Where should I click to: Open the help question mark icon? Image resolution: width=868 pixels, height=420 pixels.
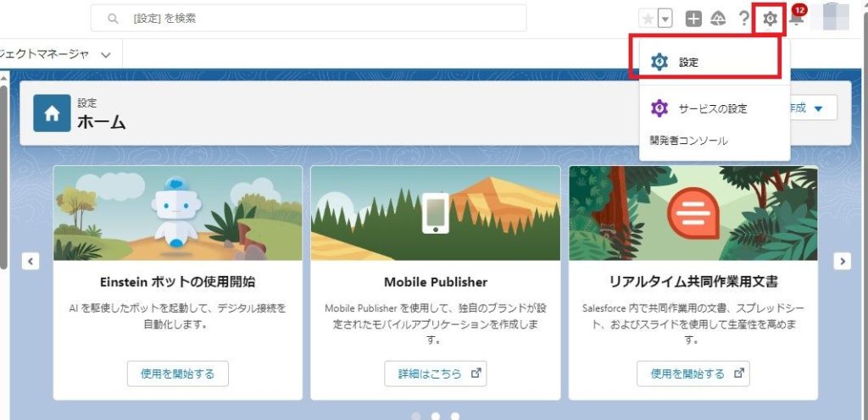[744, 19]
